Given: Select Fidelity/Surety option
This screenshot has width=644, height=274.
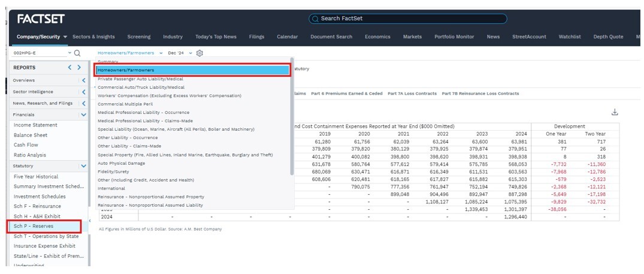Looking at the screenshot, I should click(113, 171).
